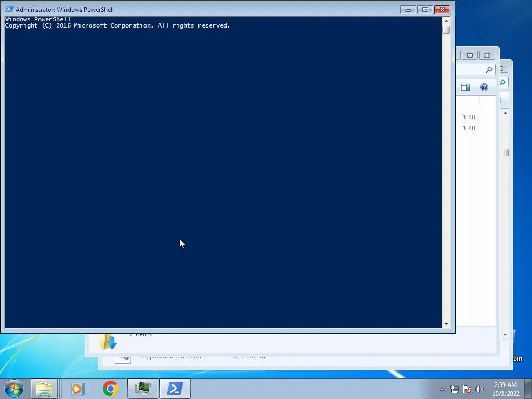Maximize the Administrator: Windows PowerShell window
The width and height of the screenshot is (532, 399).
[425, 10]
